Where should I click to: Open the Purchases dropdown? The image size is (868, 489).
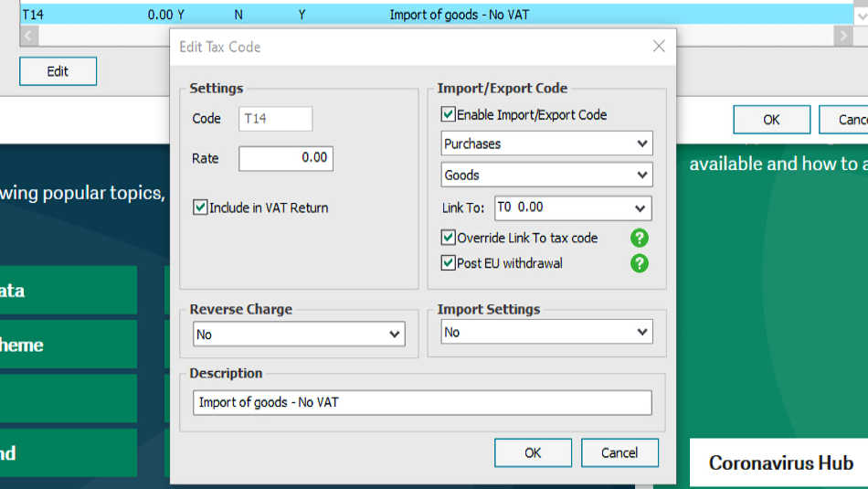point(547,144)
